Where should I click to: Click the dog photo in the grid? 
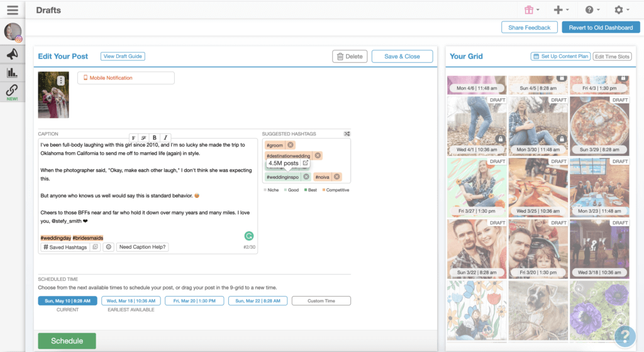coord(538,310)
